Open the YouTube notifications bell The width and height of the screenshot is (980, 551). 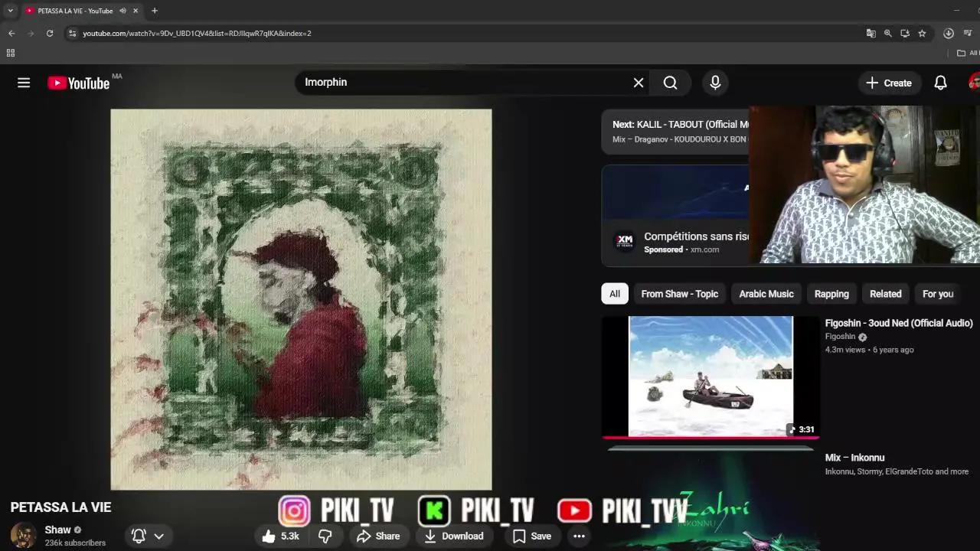pos(940,83)
